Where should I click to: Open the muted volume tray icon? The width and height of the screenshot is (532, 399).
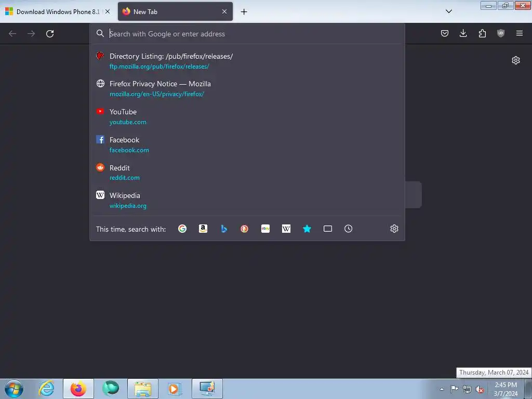tap(480, 389)
